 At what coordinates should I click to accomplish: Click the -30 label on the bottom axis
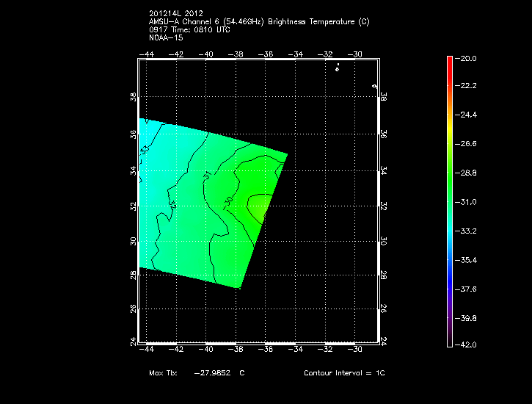(x=356, y=350)
